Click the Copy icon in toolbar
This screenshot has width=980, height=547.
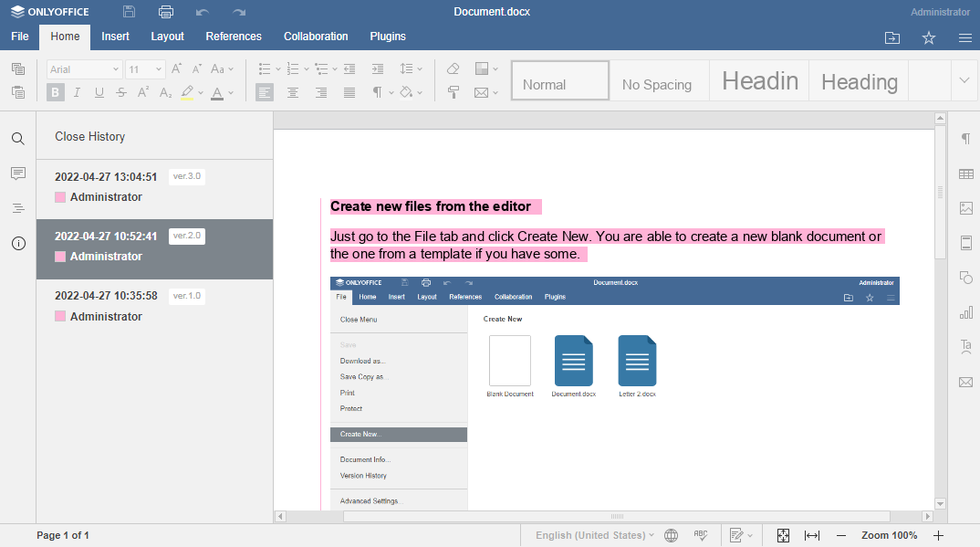point(18,68)
